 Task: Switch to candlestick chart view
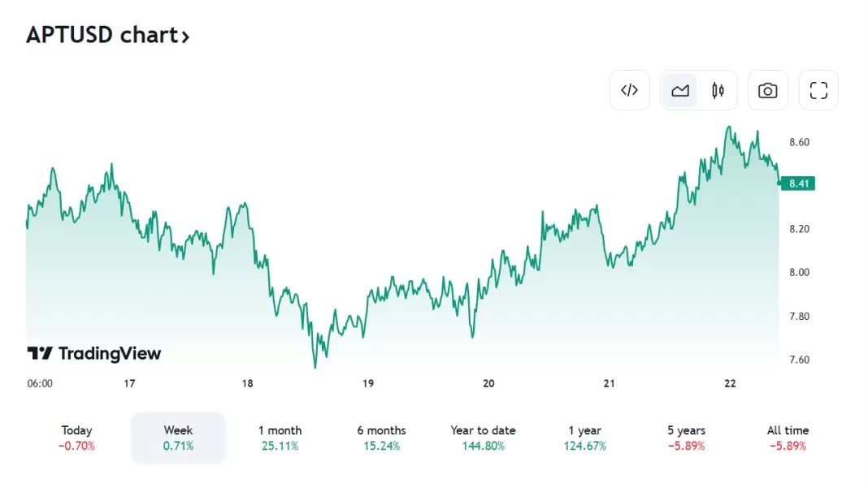(718, 90)
